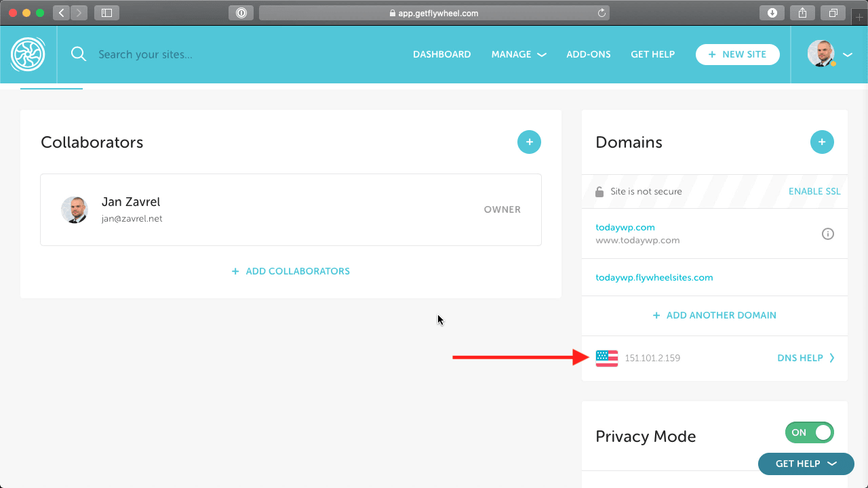Viewport: 868px width, 488px height.
Task: Click Jan Zavrel's collaborator photo
Action: tap(75, 210)
